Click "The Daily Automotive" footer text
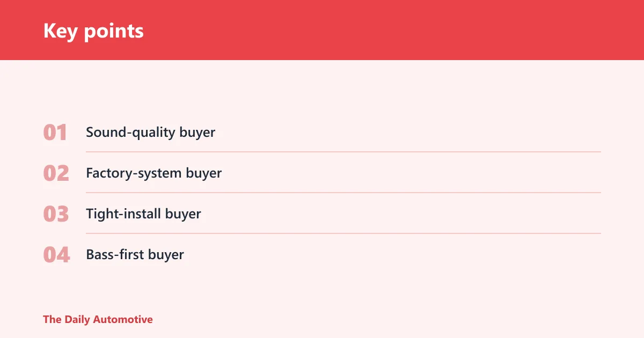 click(98, 319)
